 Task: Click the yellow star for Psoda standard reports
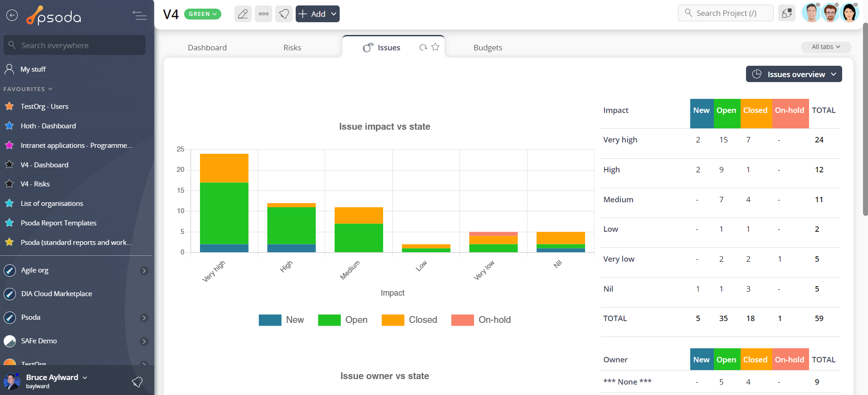9,242
